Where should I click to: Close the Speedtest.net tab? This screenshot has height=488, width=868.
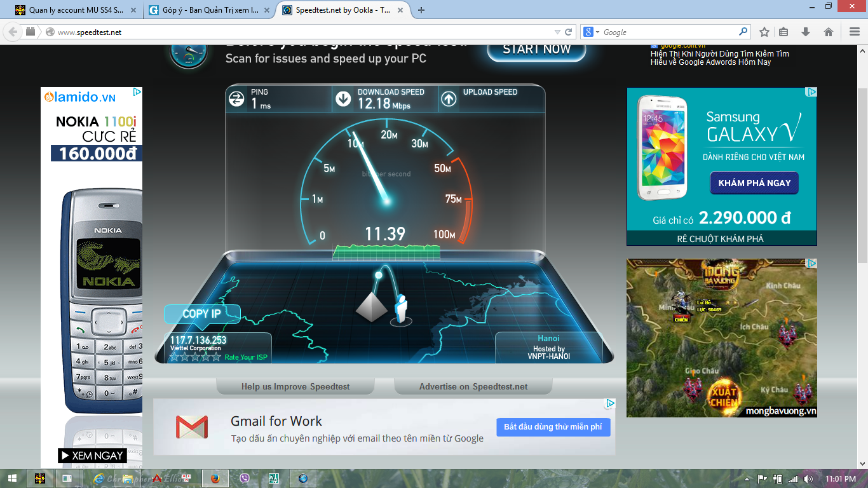click(x=400, y=10)
